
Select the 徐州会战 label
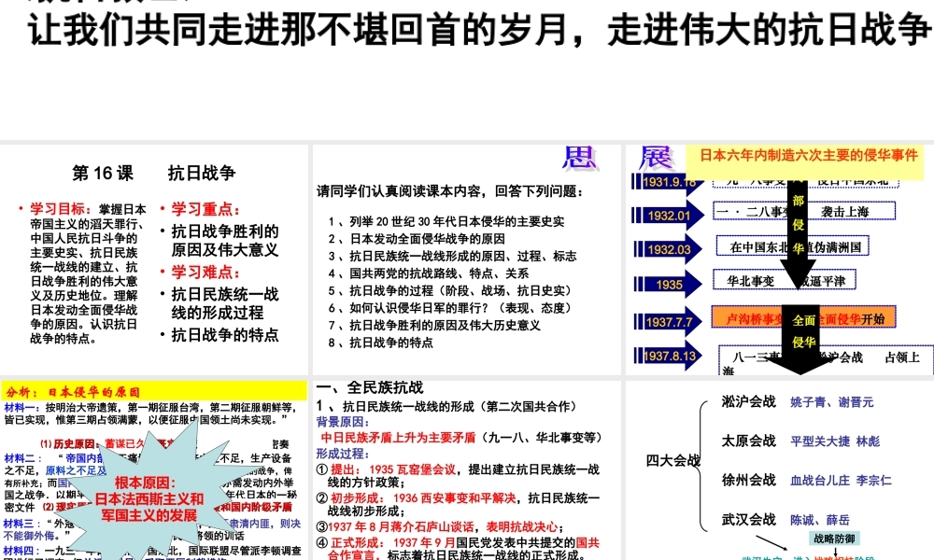(748, 481)
